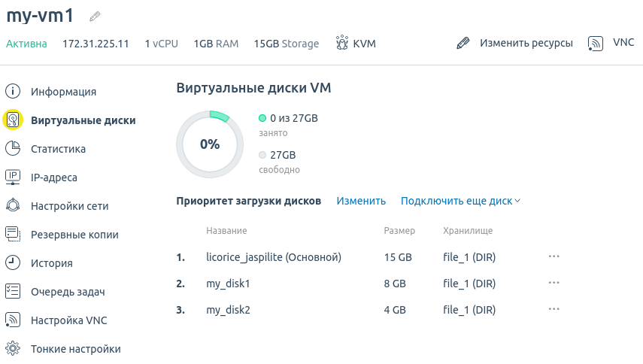Go to Настройка VNC menu item
Viewport: 643px width, 364px height.
point(69,320)
